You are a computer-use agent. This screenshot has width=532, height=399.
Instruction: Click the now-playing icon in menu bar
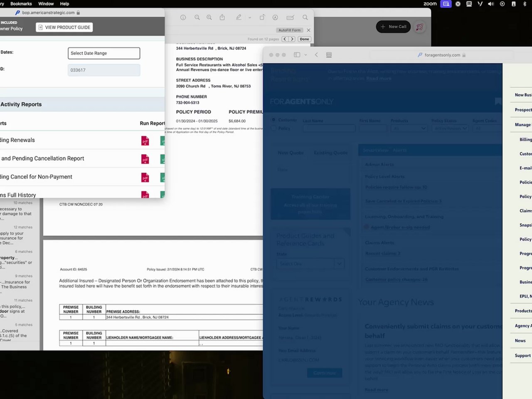[x=502, y=4]
